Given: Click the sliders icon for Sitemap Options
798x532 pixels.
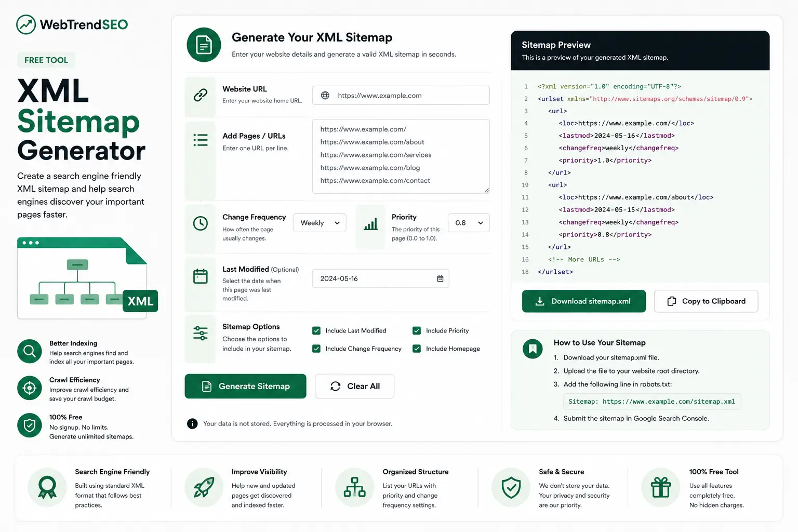Looking at the screenshot, I should coord(201,333).
